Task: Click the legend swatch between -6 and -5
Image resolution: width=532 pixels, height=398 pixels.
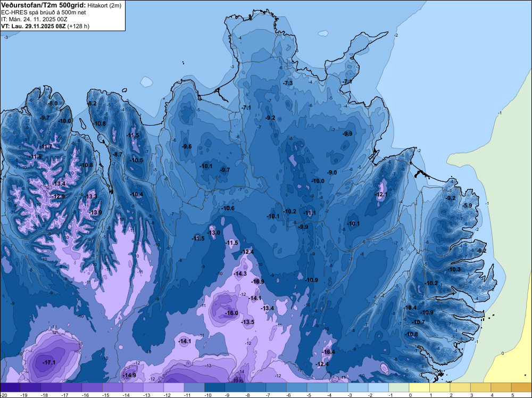Action: [x=296, y=387]
